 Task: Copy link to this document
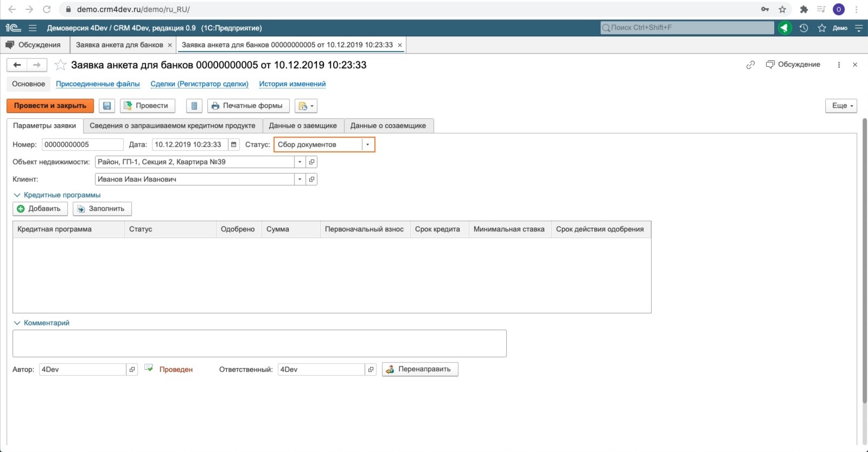751,65
